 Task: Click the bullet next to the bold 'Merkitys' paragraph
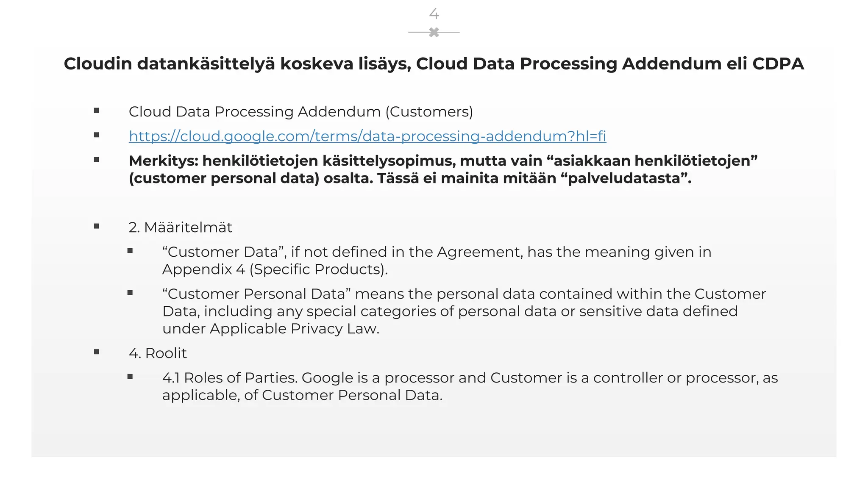[97, 160]
